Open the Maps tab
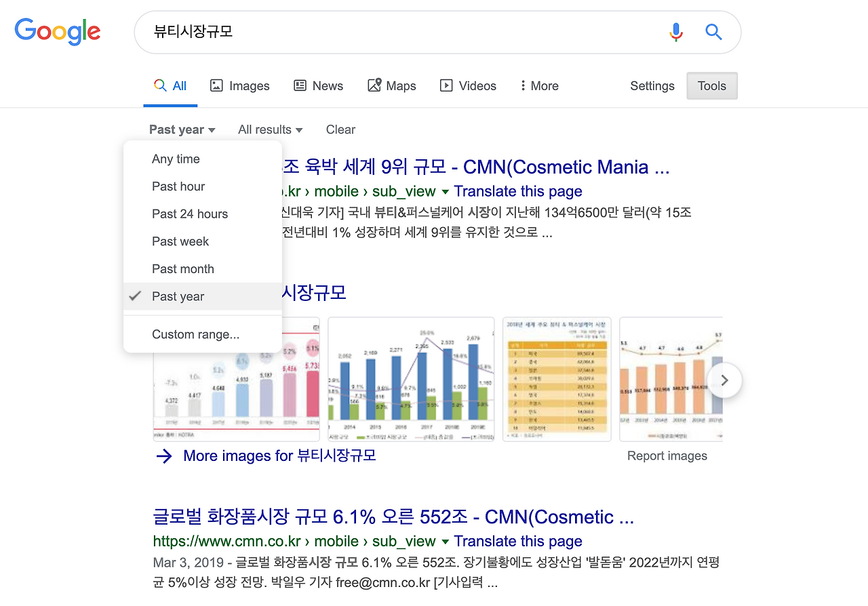This screenshot has width=868, height=606. click(392, 86)
